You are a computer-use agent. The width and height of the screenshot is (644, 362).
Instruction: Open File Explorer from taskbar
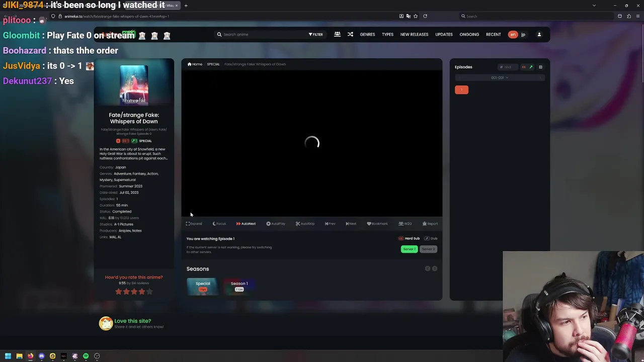point(19,356)
